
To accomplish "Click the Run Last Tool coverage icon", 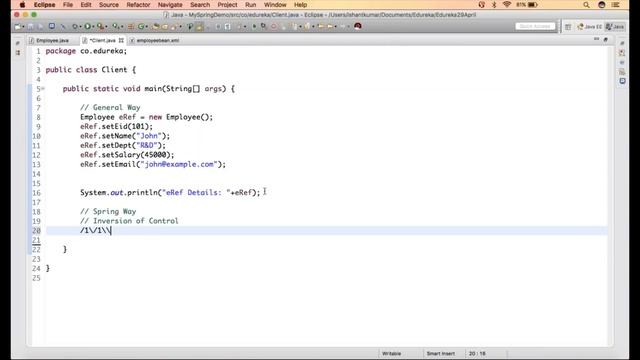I will 100,27.
